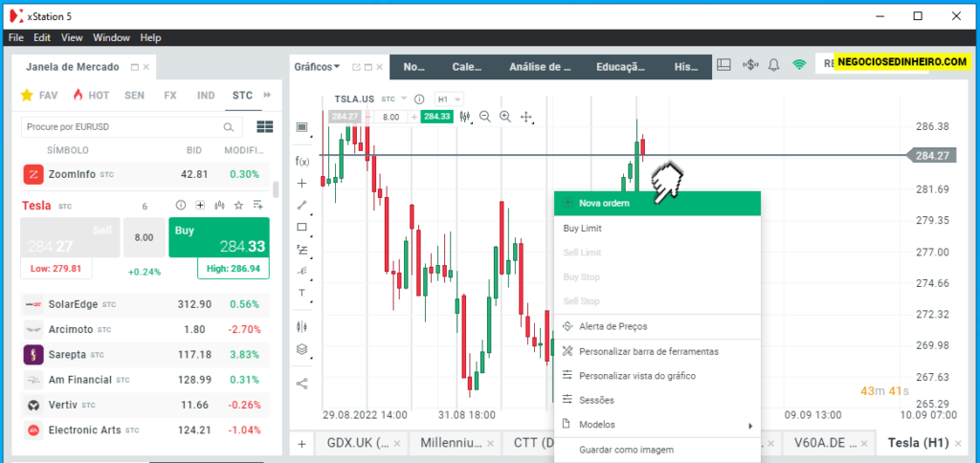Choose Guardar como imagem
The width and height of the screenshot is (980, 463).
[657, 450]
